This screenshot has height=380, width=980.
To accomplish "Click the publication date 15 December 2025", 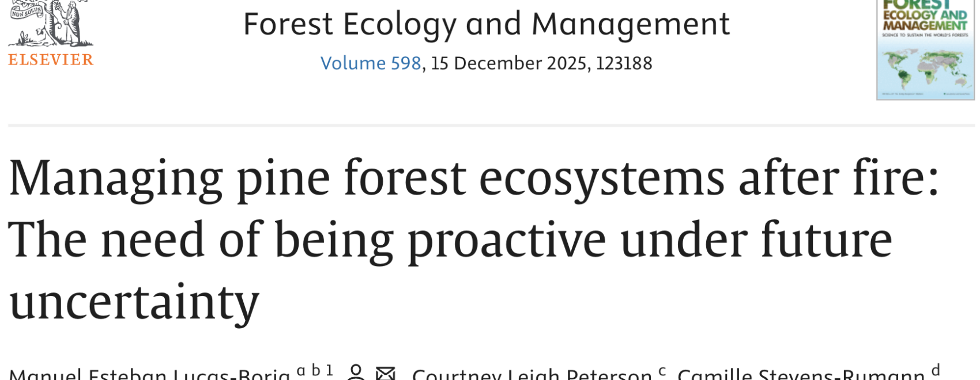I will tap(510, 63).
